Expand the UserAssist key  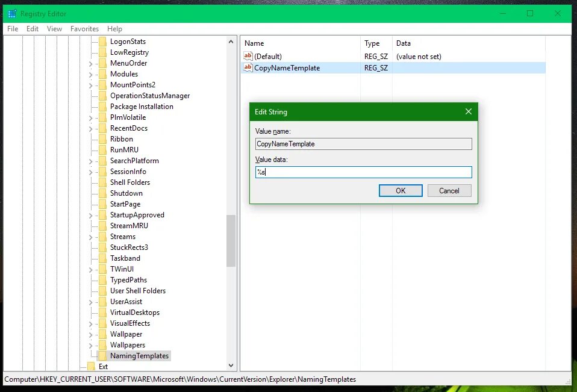coord(90,302)
